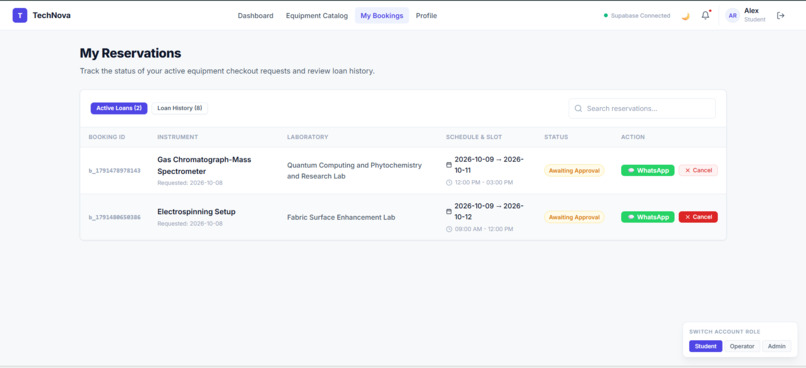
Task: Click the date range 2026-10-09 → 2026-10-11
Action: coord(489,165)
